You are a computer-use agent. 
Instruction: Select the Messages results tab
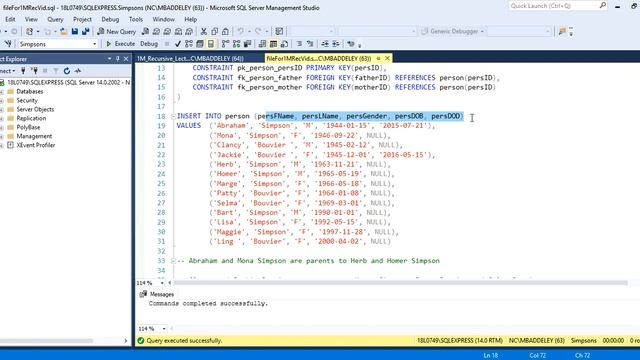tap(157, 294)
